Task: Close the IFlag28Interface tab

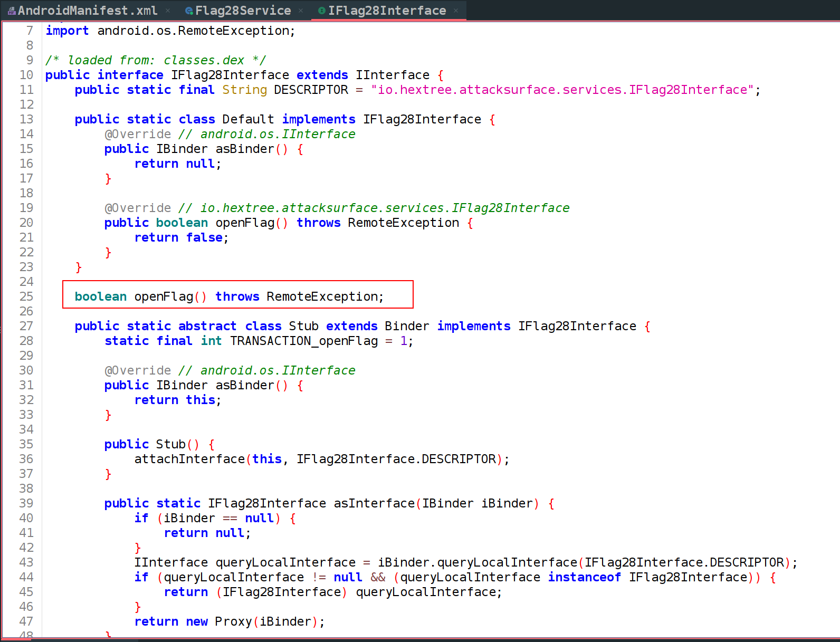Action: pos(456,11)
